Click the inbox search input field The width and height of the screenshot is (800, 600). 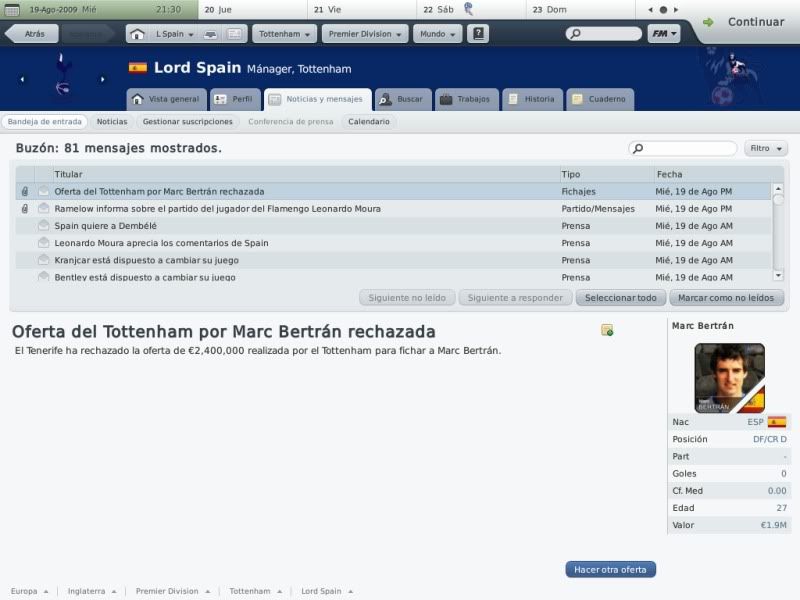(683, 148)
